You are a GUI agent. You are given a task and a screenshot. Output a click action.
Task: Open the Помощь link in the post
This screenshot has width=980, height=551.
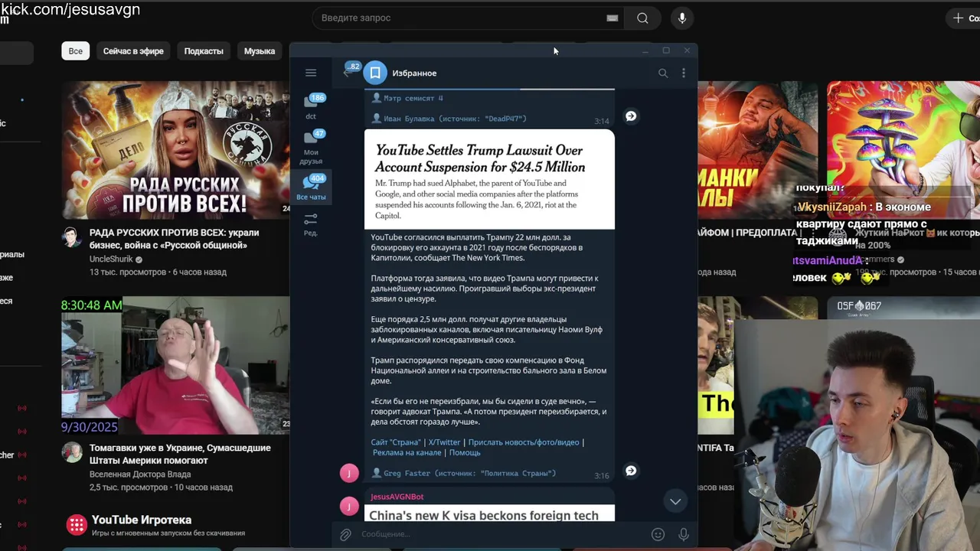coord(465,452)
